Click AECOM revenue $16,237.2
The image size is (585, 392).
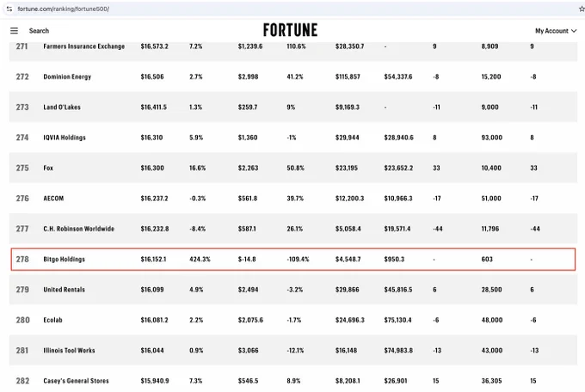(x=154, y=199)
